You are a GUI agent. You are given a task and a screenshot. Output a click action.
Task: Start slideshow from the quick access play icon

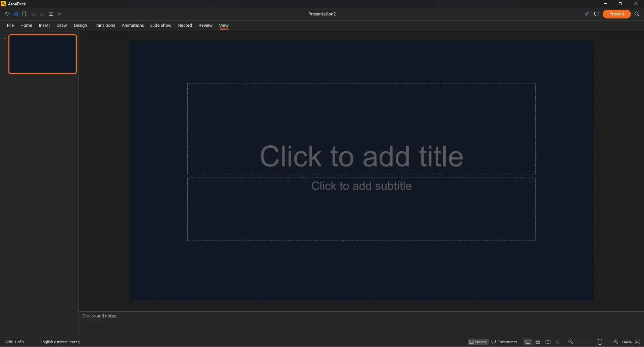tap(51, 14)
